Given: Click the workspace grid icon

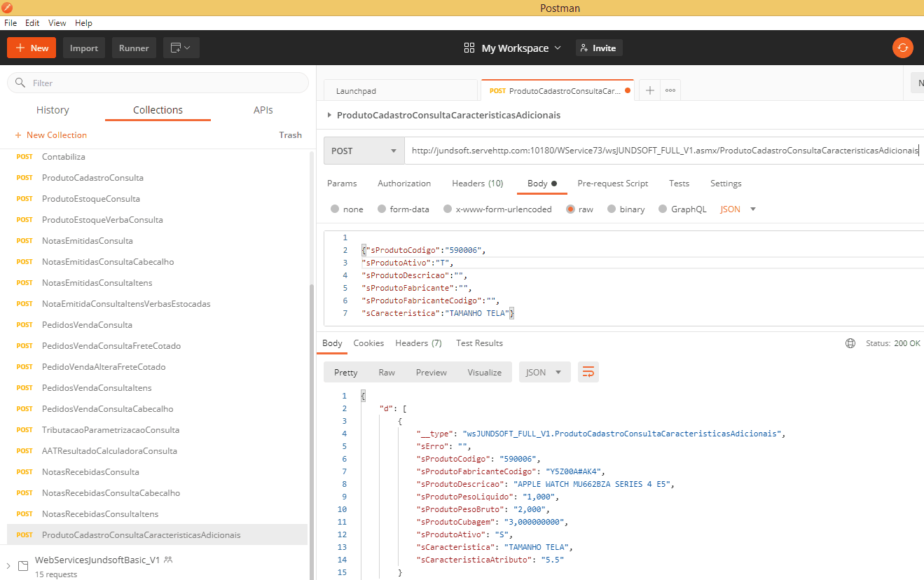Looking at the screenshot, I should pos(469,48).
